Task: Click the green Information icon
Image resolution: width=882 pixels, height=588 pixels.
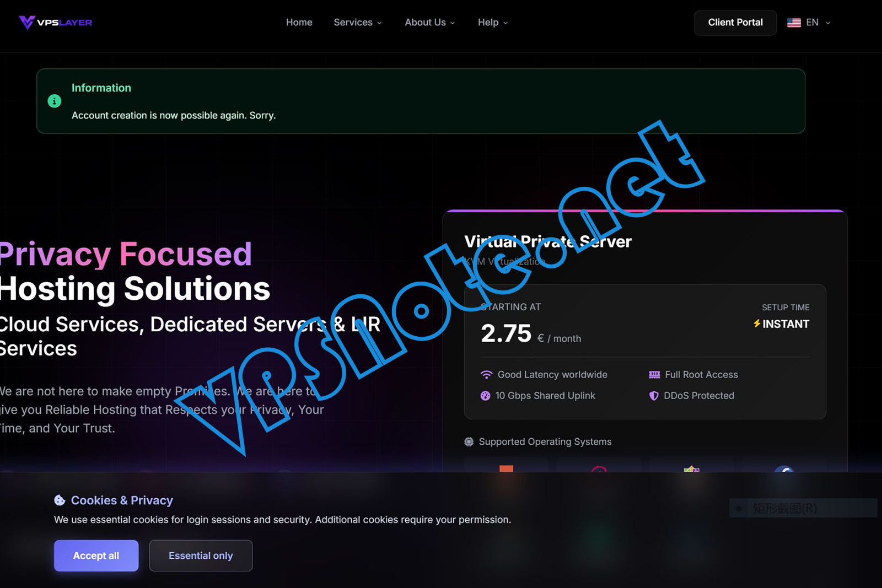Action: (55, 101)
